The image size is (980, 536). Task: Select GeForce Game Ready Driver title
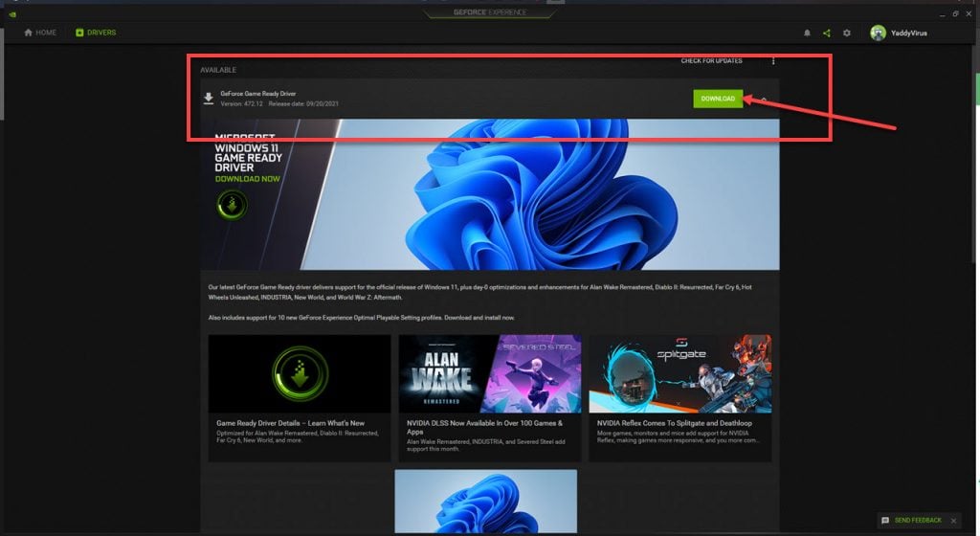(258, 94)
